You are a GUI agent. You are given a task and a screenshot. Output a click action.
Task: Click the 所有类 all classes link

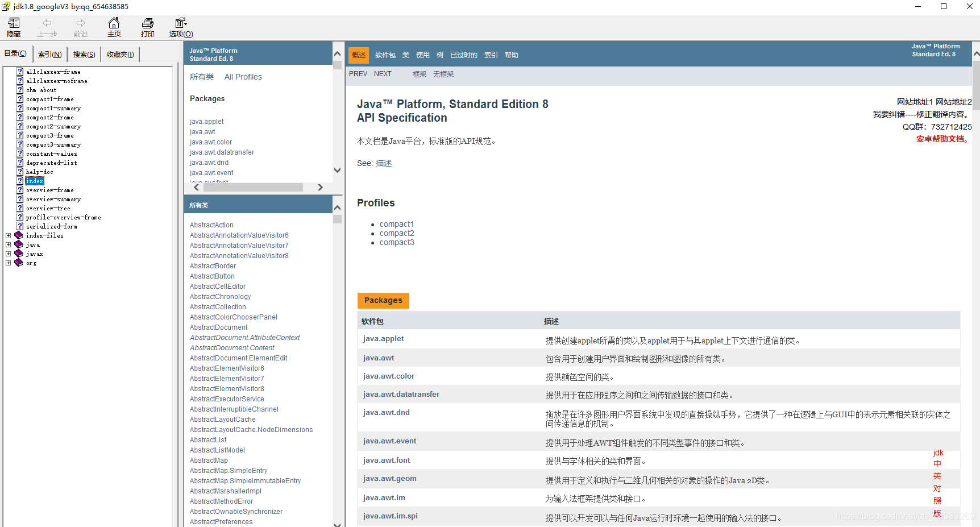[202, 77]
